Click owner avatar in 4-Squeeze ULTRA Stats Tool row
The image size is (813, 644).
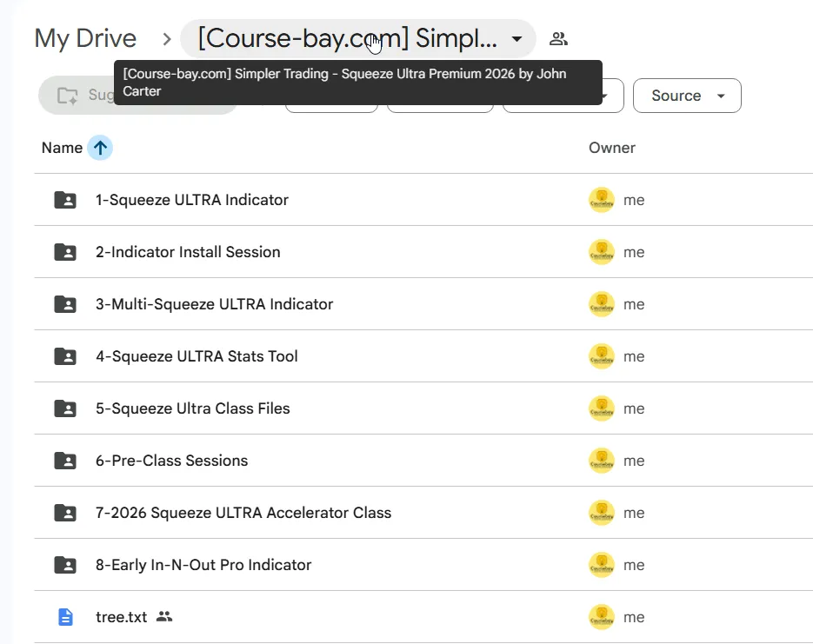point(602,356)
